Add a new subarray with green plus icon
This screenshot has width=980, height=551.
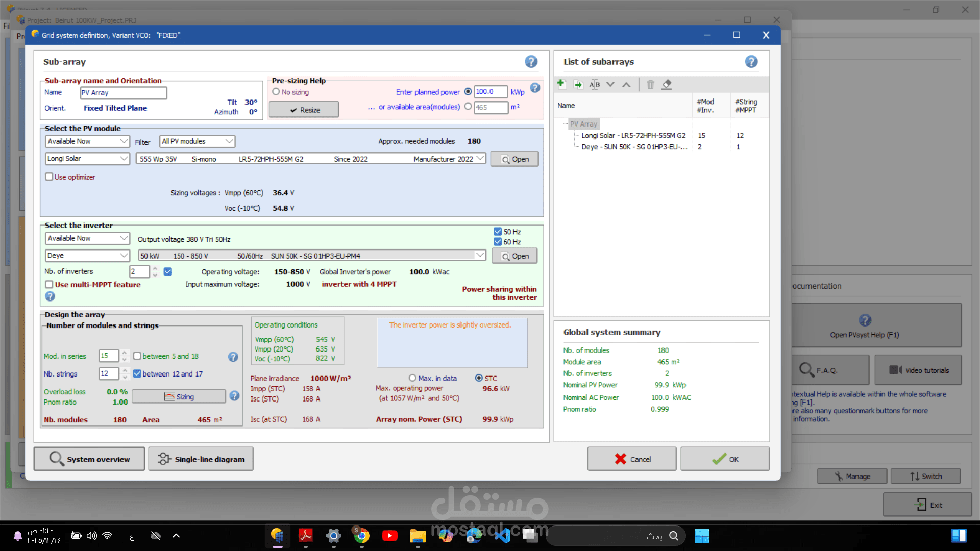[561, 84]
